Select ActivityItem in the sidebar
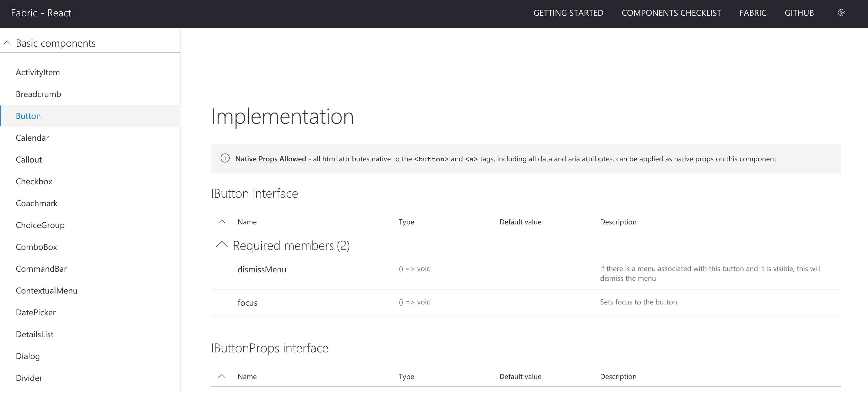Image resolution: width=868 pixels, height=393 pixels. coord(38,72)
